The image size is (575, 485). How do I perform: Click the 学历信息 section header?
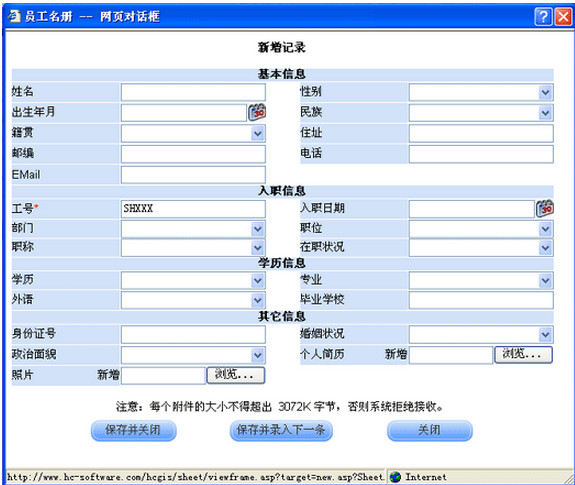(x=282, y=263)
